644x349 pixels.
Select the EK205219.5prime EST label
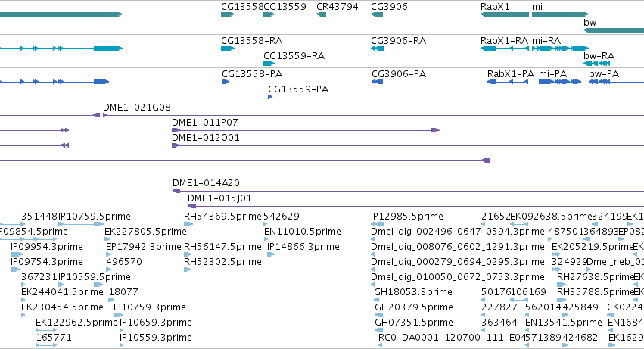593,247
